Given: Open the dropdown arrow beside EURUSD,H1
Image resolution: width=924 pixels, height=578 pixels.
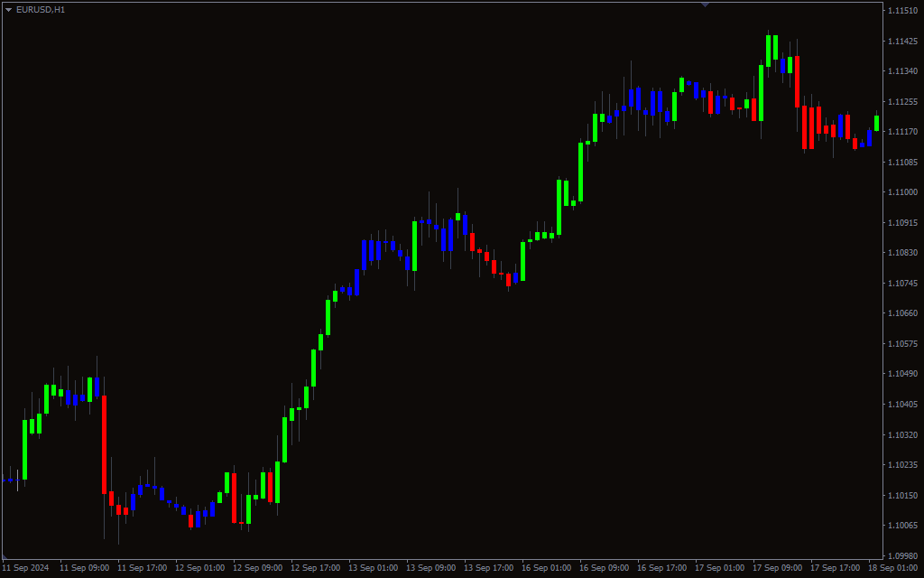Looking at the screenshot, I should click(8, 9).
